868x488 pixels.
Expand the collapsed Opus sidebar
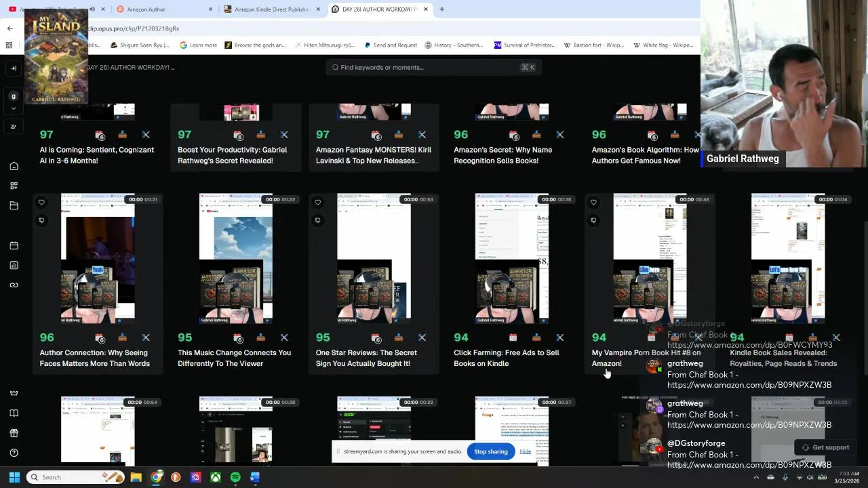click(x=14, y=68)
